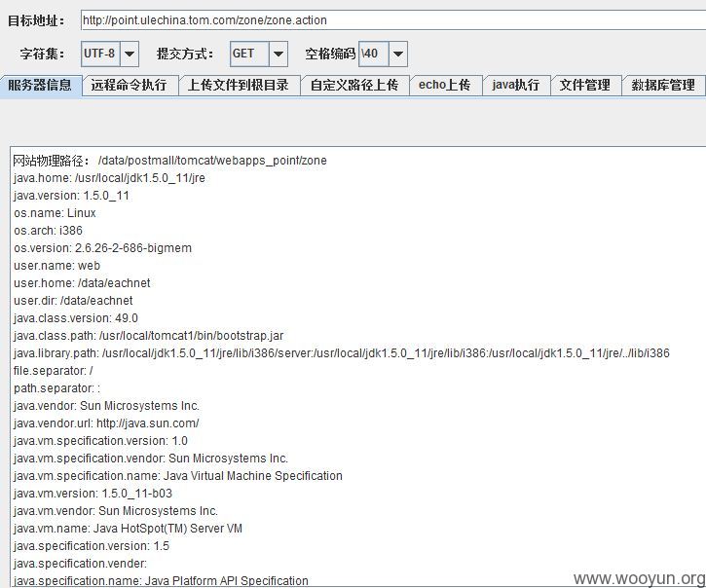
Task: Select the UTF-8 charset combo box value
Action: [100, 54]
